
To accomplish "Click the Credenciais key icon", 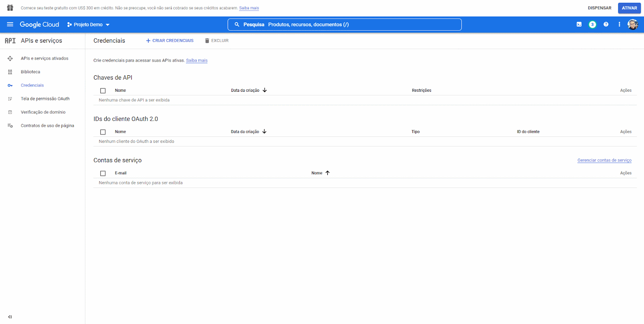I will (10, 85).
